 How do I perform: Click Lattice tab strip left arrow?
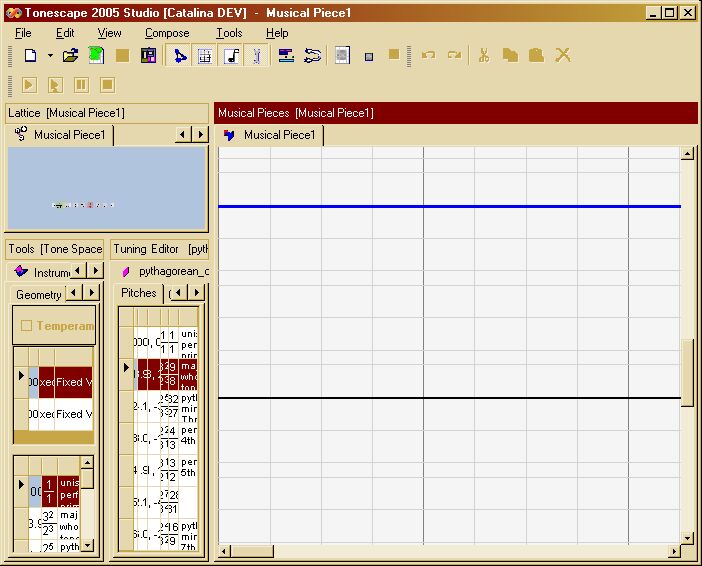[182, 134]
